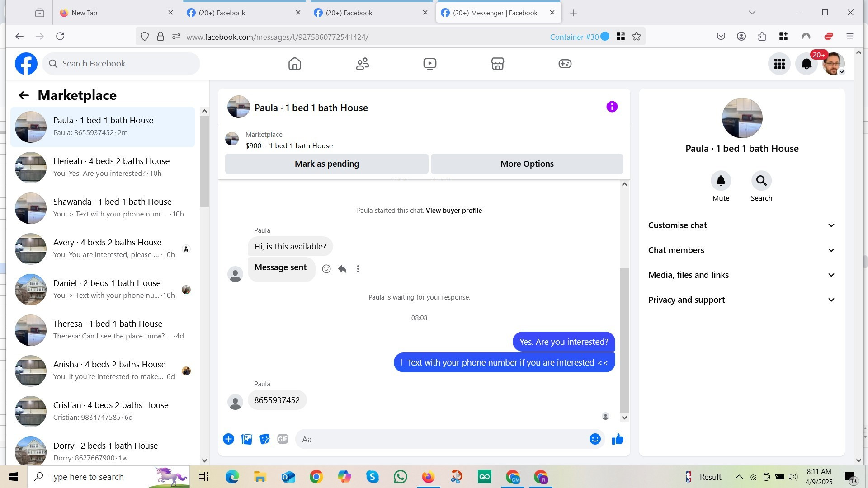Click the Facebook logo
This screenshot has width=868, height=488.
[x=26, y=64]
